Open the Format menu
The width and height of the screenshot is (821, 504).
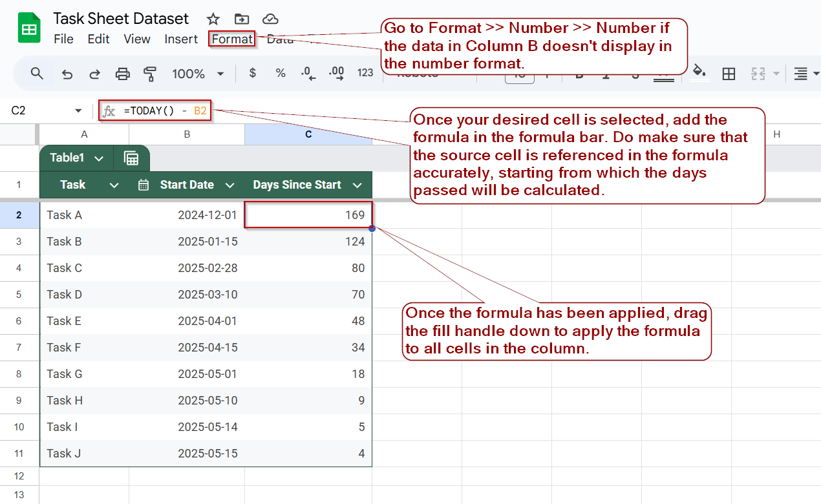click(232, 39)
